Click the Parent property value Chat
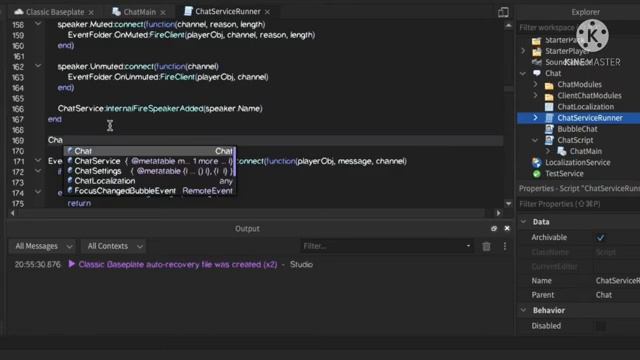 tap(603, 295)
